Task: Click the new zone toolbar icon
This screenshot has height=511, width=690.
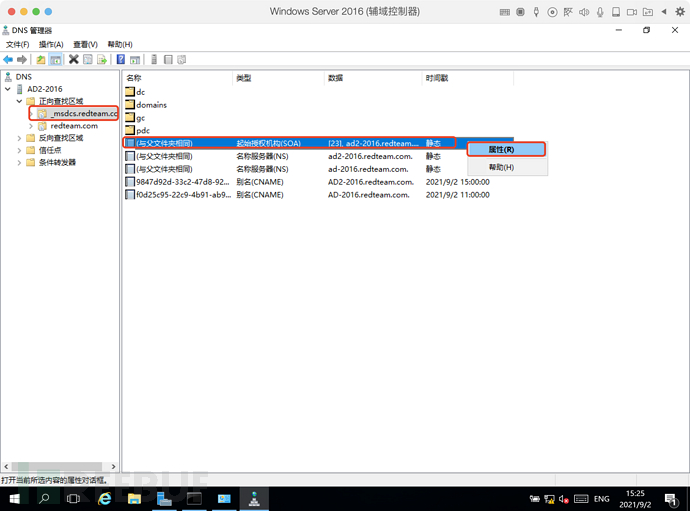Action: 168,59
